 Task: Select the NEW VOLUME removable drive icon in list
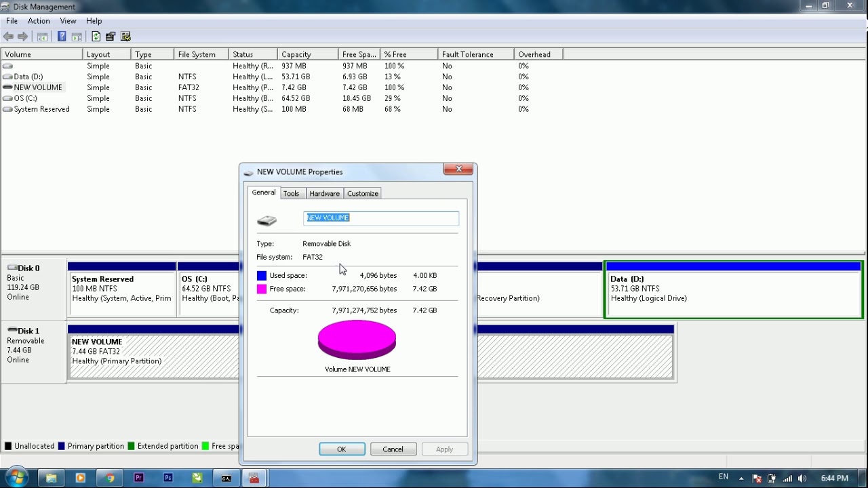pos(7,87)
